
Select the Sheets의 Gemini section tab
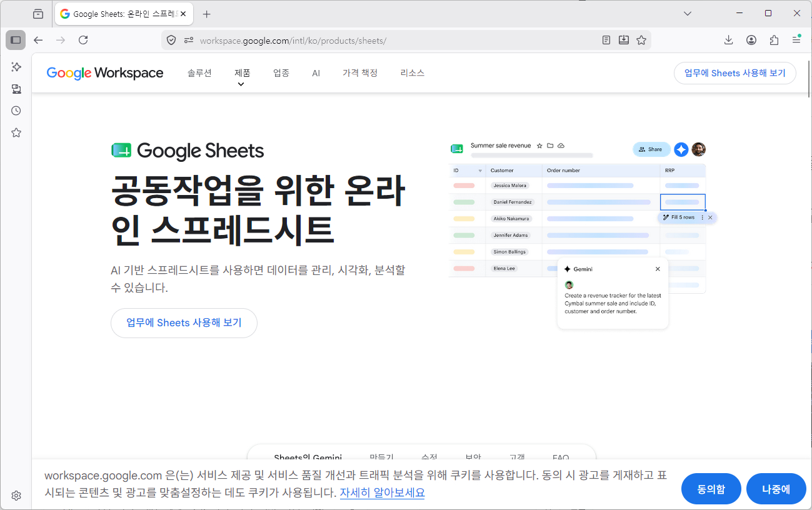308,458
